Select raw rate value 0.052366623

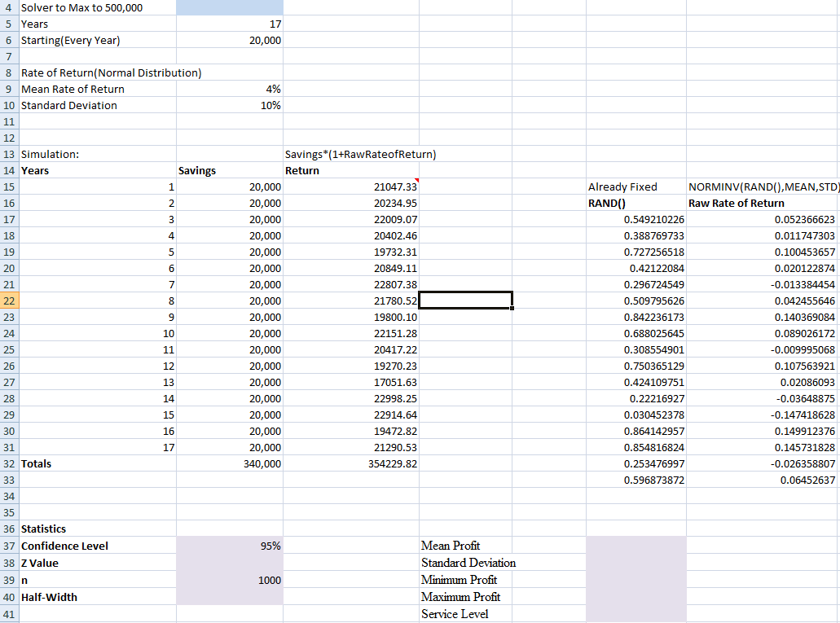[763, 220]
